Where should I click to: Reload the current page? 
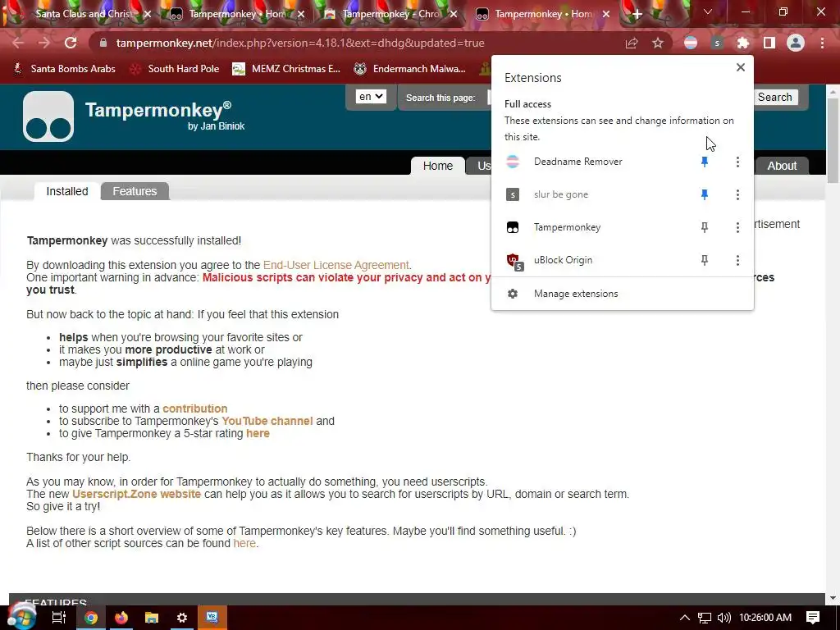[x=71, y=43]
